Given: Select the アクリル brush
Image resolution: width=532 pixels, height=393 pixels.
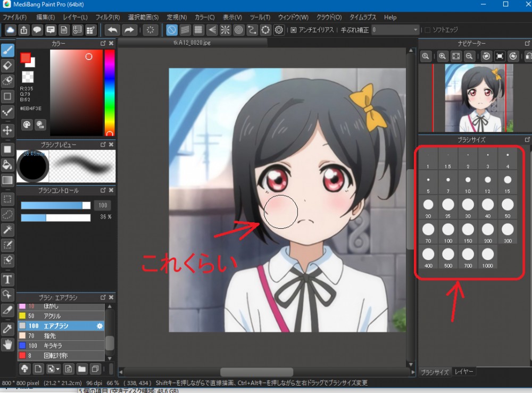Looking at the screenshot, I should click(61, 316).
